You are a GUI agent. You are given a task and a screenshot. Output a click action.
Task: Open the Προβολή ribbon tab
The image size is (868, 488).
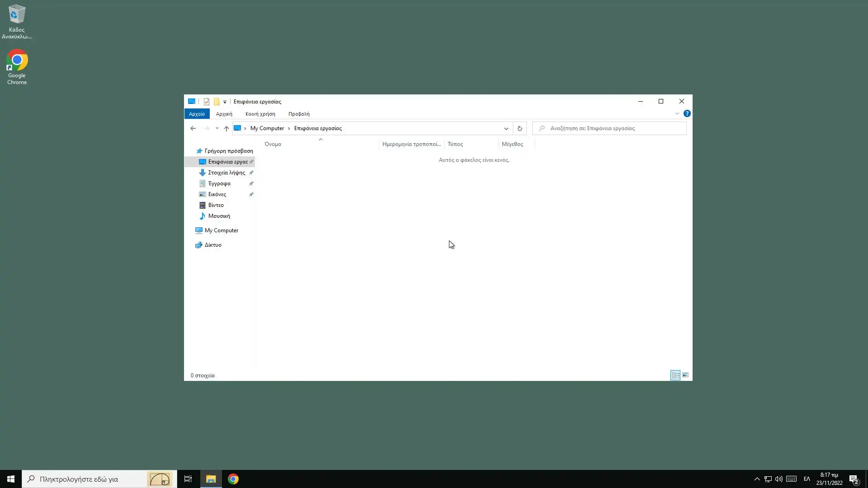[299, 114]
